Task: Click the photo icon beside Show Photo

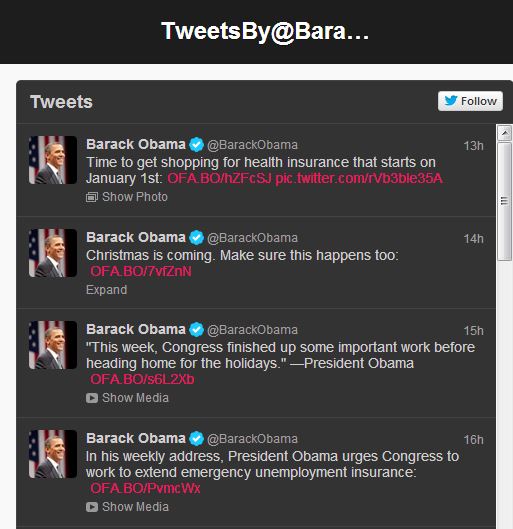Action: (92, 197)
